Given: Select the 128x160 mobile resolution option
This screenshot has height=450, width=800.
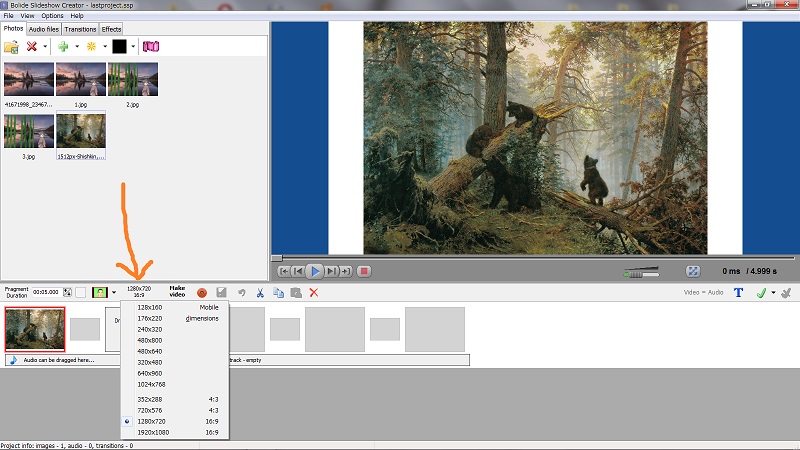Looking at the screenshot, I should 175,308.
